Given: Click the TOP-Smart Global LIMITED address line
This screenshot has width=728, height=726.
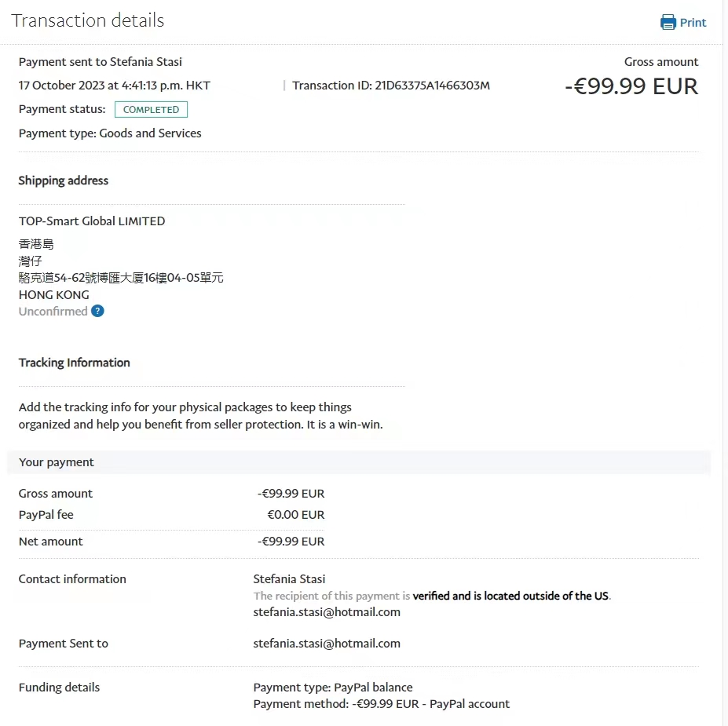Looking at the screenshot, I should pos(92,221).
